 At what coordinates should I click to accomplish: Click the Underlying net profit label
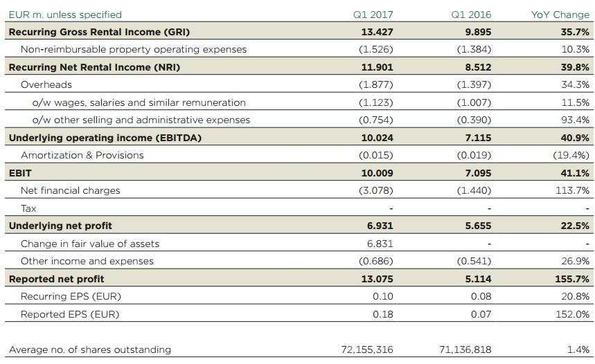(60, 226)
